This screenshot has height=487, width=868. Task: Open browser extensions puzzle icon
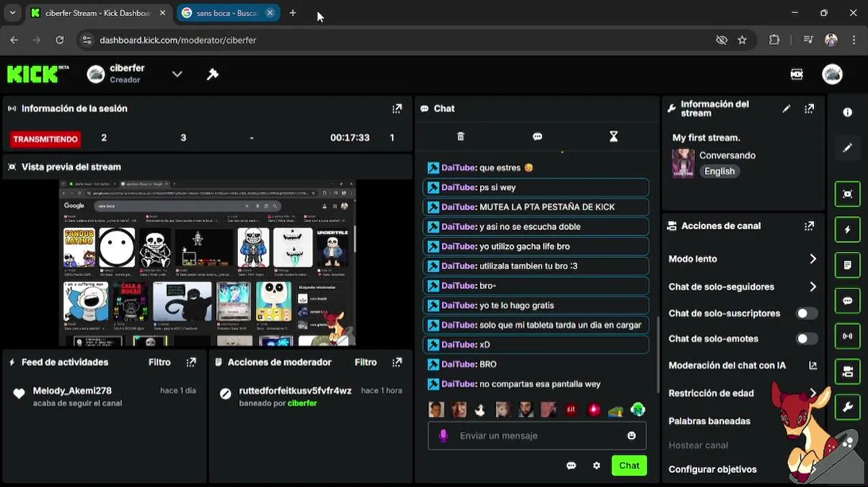tap(775, 40)
